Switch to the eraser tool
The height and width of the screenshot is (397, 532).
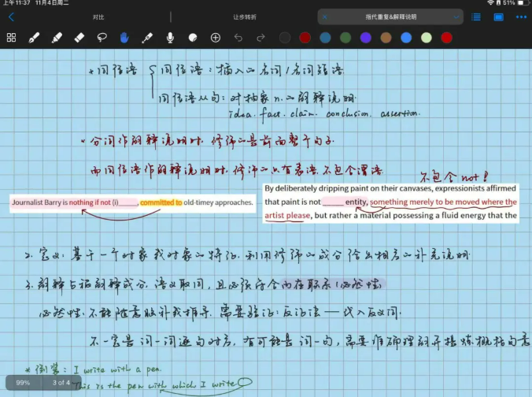click(79, 37)
